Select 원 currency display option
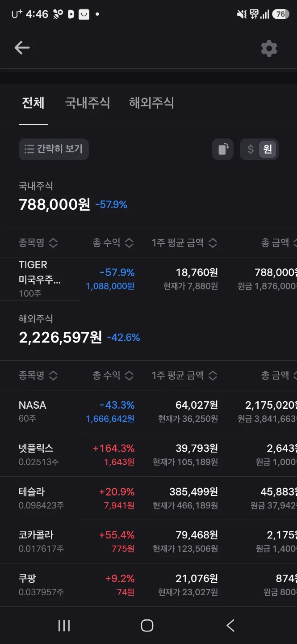Viewport: 297px width, 644px height. (268, 149)
